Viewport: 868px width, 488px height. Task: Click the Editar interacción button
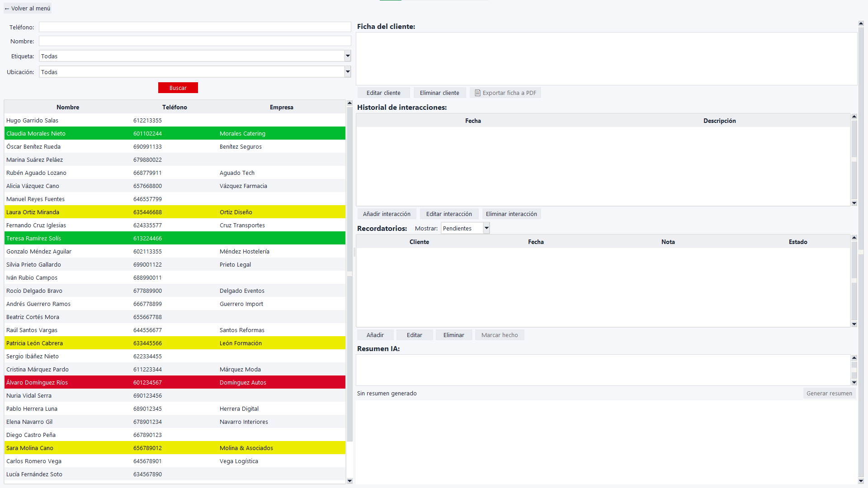coord(449,214)
